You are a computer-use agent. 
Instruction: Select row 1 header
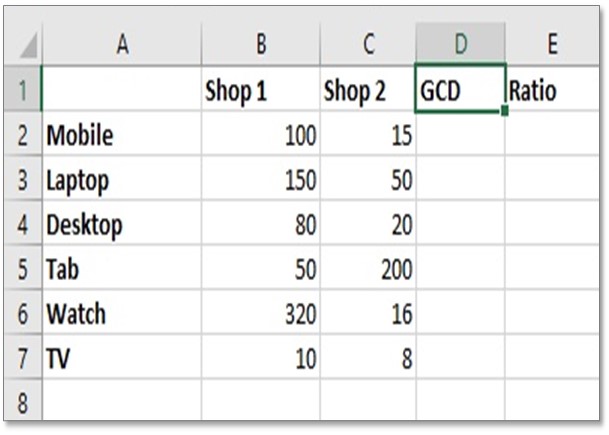tap(23, 89)
